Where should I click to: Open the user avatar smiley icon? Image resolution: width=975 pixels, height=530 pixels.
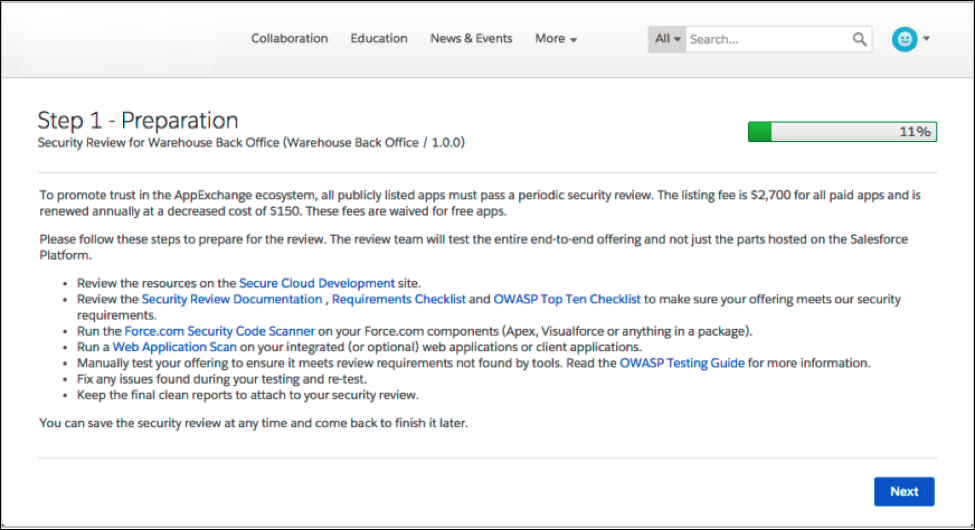pyautogui.click(x=904, y=39)
